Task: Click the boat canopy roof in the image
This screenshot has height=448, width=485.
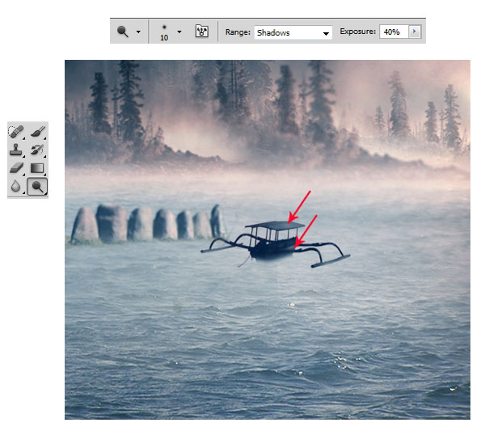Action: (276, 225)
